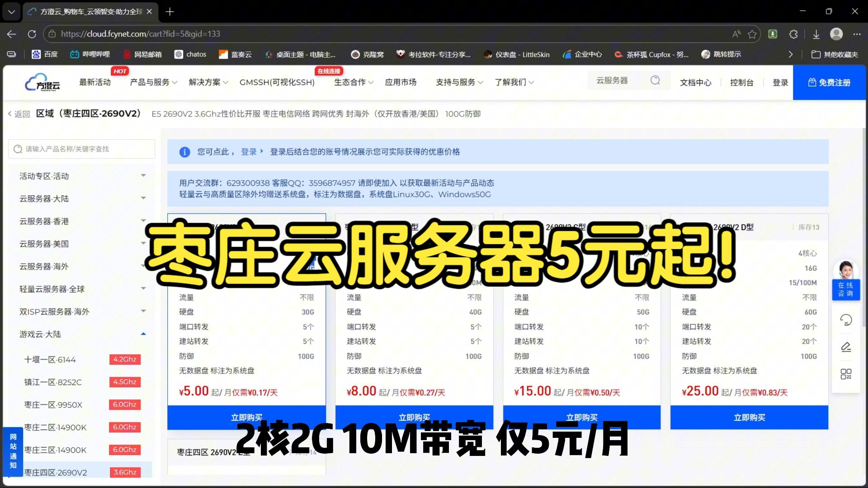This screenshot has width=868, height=488.
Task: Open browser downloads
Action: (816, 34)
